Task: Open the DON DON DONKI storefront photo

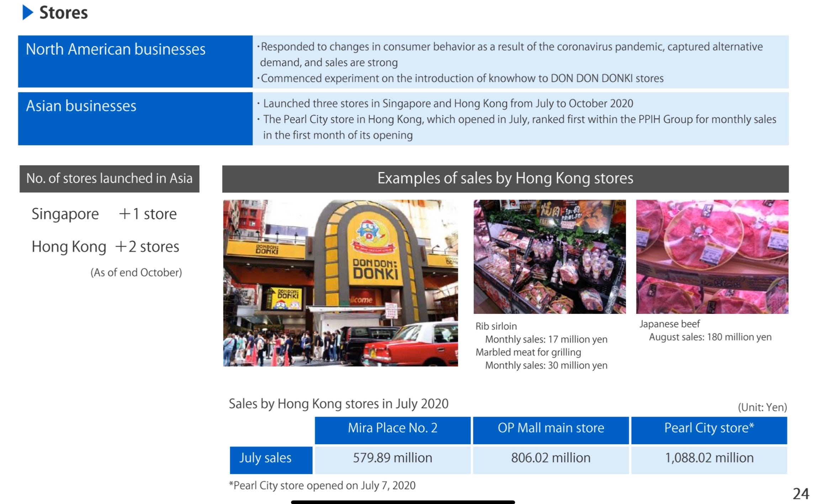Action: click(x=340, y=283)
